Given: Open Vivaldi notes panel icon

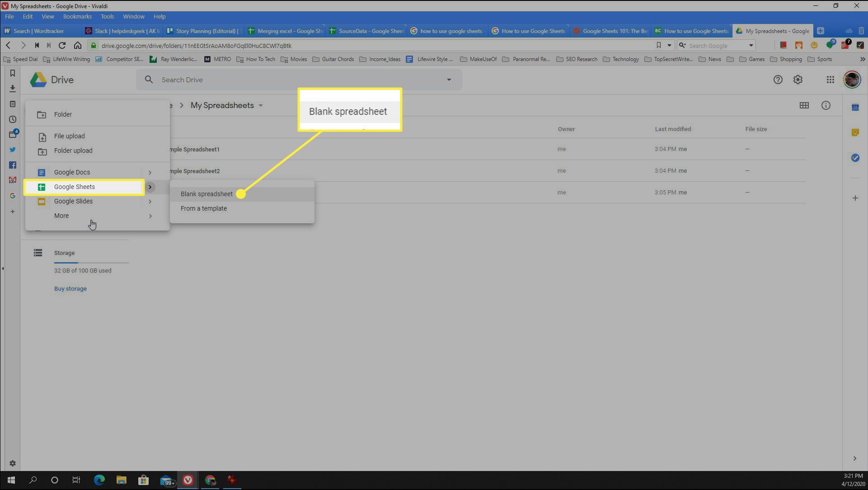Looking at the screenshot, I should [13, 104].
